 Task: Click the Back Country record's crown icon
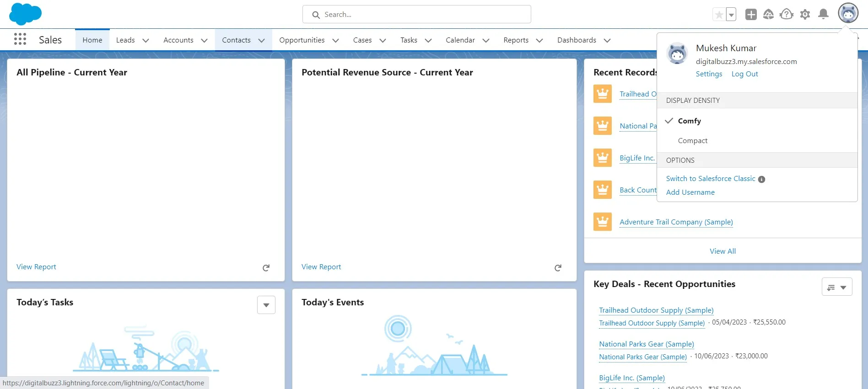pos(603,190)
